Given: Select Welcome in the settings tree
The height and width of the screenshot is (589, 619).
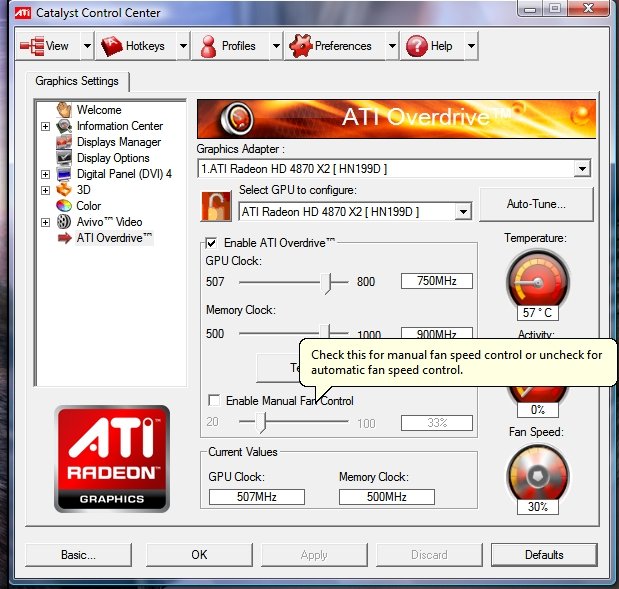Looking at the screenshot, I should (99, 110).
